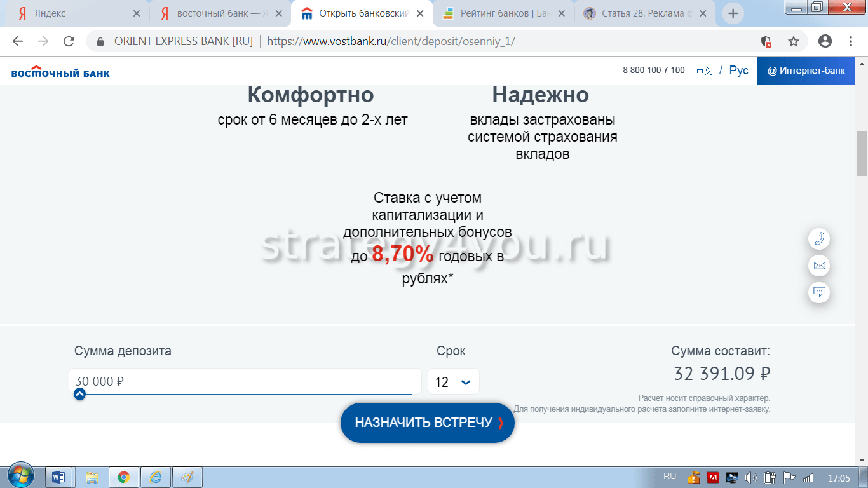Switch site language to Chinese 中文
The image size is (868, 488).
click(x=704, y=71)
